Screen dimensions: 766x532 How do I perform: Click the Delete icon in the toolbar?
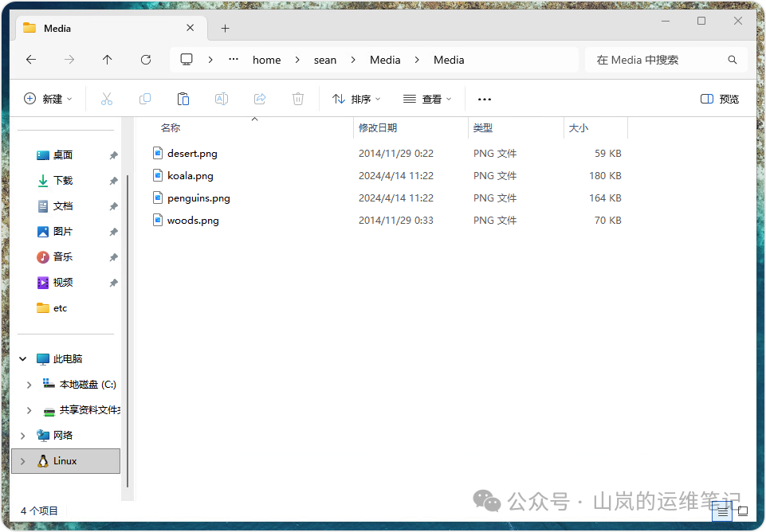tap(297, 98)
